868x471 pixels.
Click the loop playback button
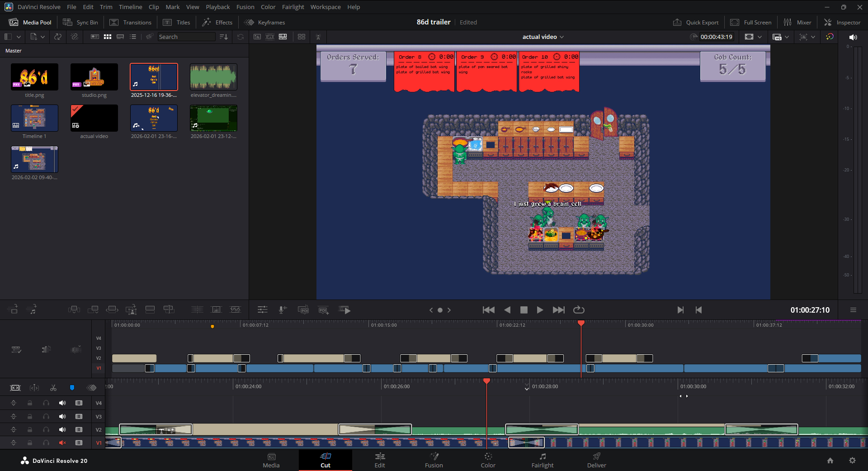click(x=579, y=310)
